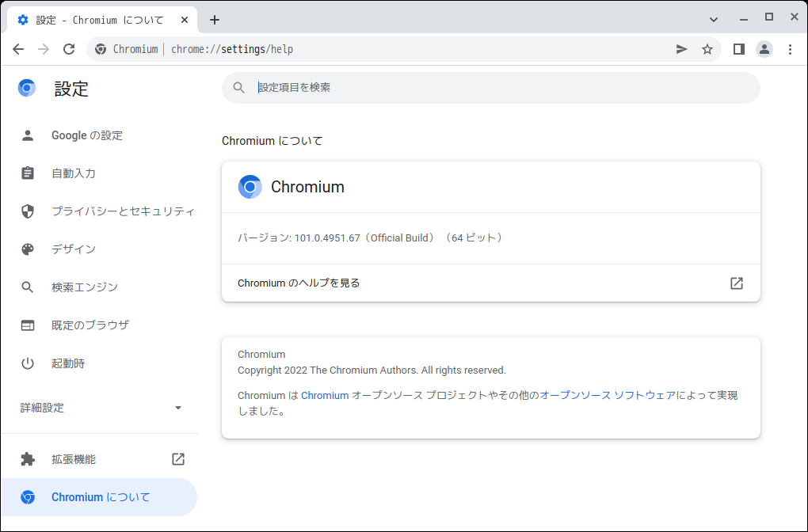Screen dimensions: 808x532
Task: Reload the page with the refresh icon
Action: click(x=69, y=49)
